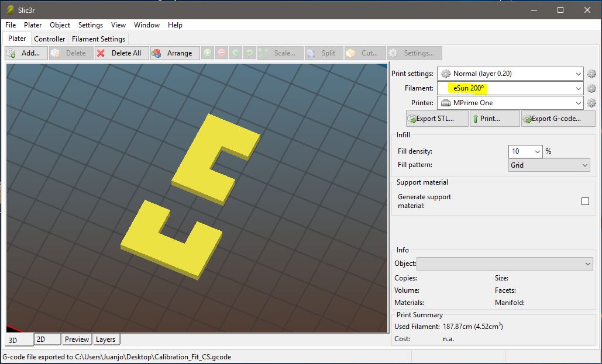The image size is (602, 364).
Task: Open the Filament preset dropdown
Action: pos(510,88)
